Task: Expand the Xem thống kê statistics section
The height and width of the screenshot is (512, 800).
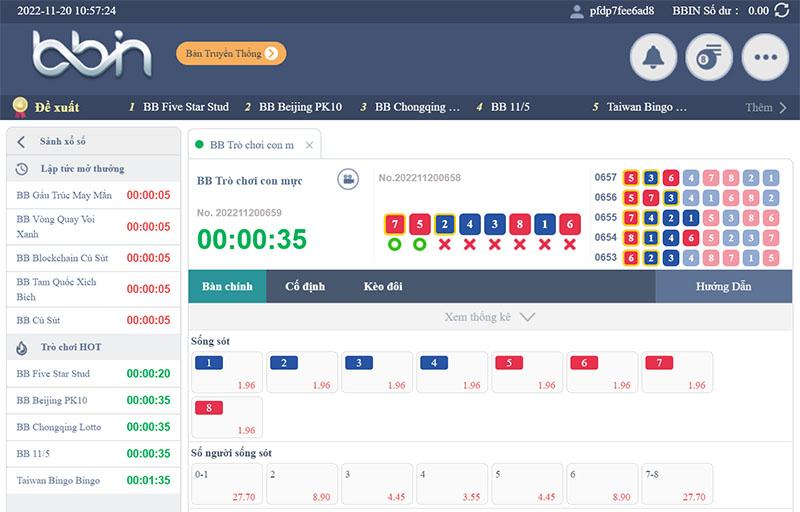Action: (x=490, y=317)
